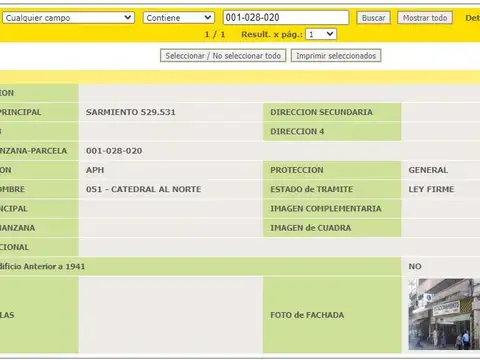
Task: Click the DIRECCION SECUNDARIA label cell
Action: [x=332, y=112]
